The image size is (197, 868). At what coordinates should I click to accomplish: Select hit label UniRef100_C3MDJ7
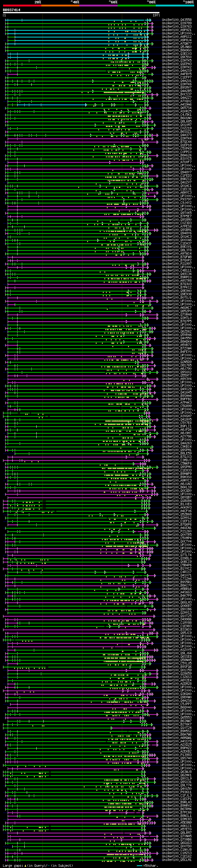[177, 460]
